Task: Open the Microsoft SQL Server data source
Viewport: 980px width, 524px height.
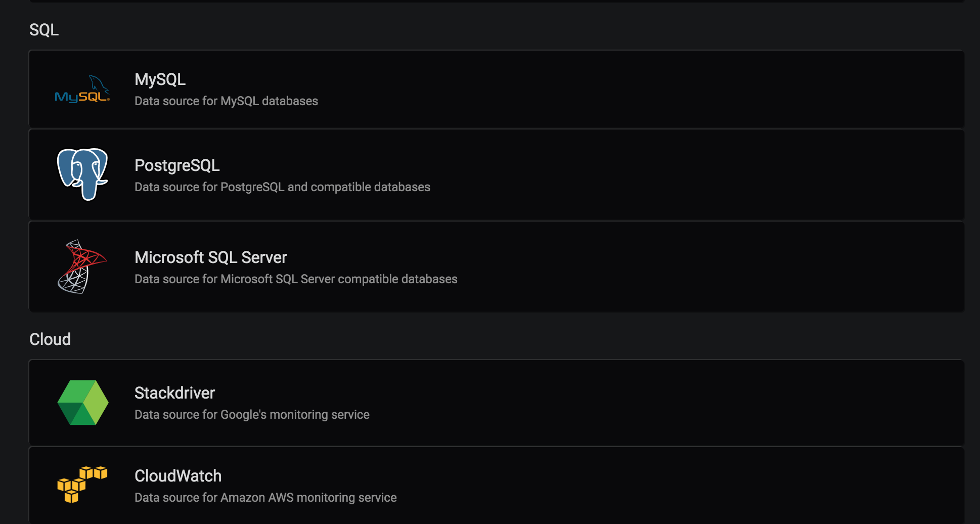Action: (455, 267)
